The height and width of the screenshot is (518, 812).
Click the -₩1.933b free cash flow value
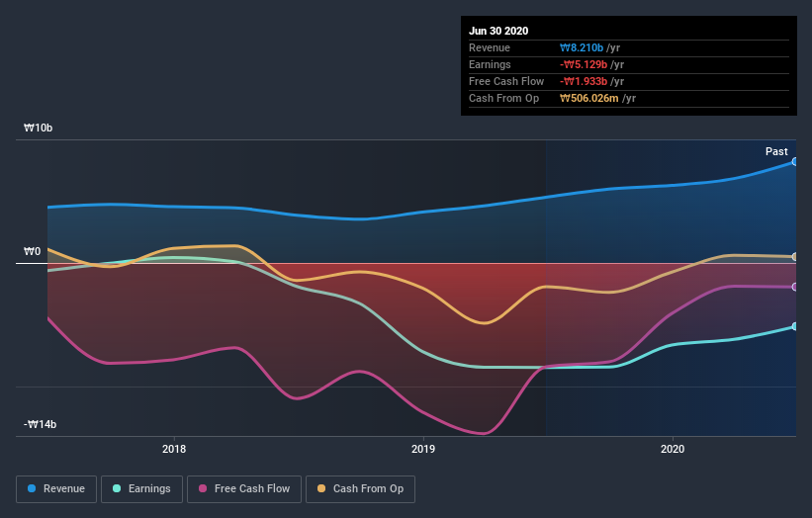tap(584, 81)
